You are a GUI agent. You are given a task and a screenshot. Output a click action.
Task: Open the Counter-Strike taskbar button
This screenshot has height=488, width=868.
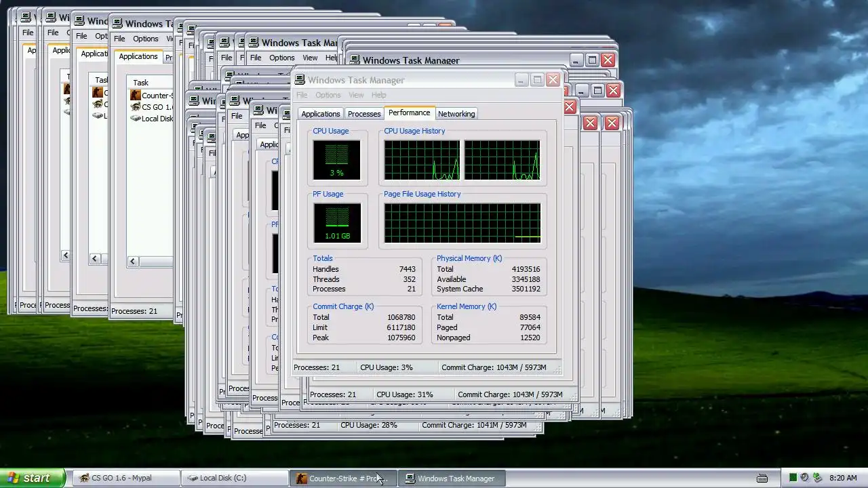(344, 478)
